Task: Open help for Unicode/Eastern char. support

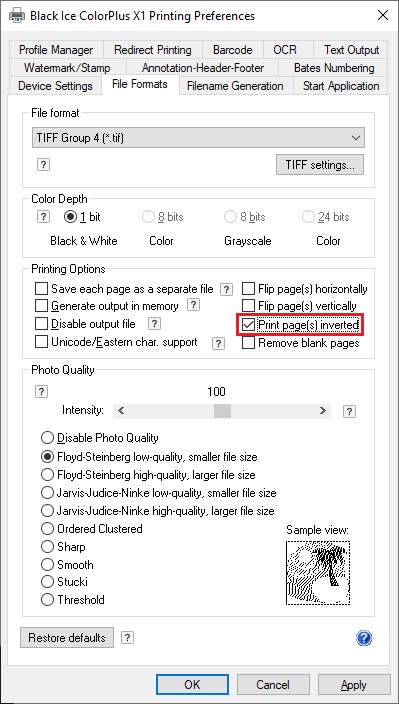Action: tap(218, 343)
